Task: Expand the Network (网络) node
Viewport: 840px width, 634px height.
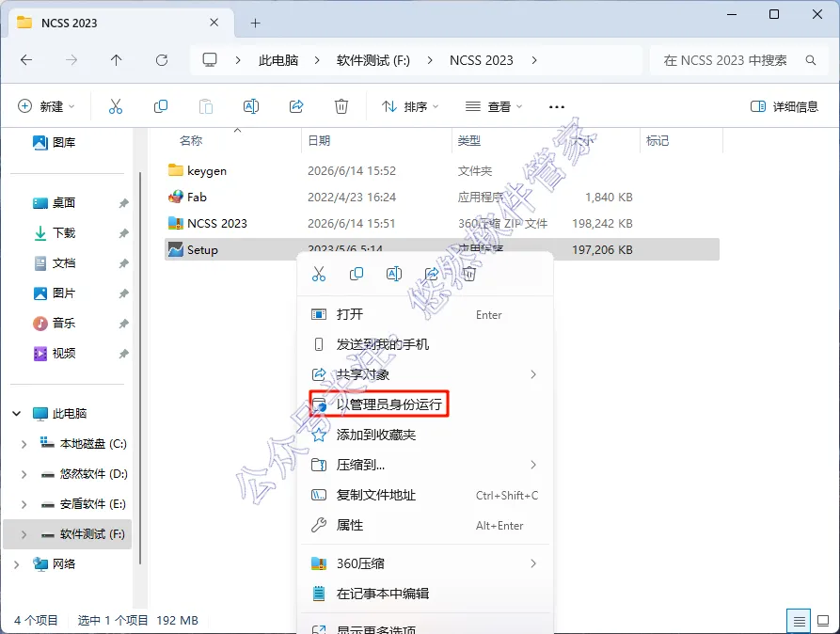Action: [17, 564]
